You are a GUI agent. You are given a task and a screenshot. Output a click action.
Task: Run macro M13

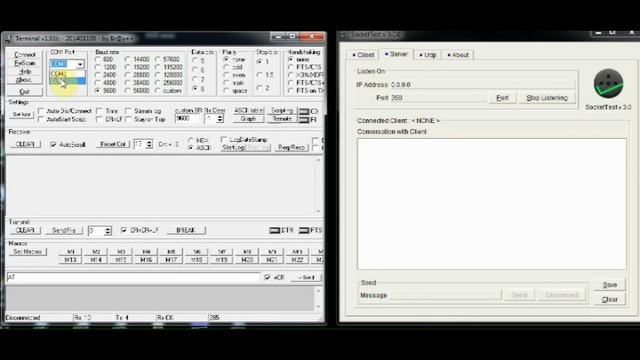(71, 260)
